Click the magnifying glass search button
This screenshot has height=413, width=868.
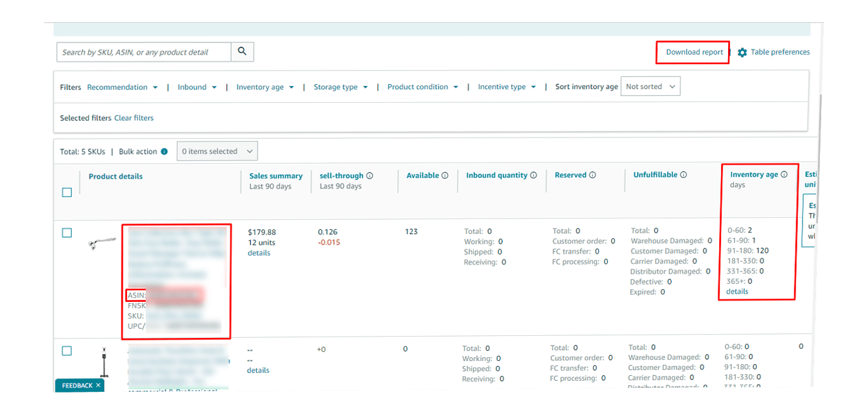click(242, 52)
